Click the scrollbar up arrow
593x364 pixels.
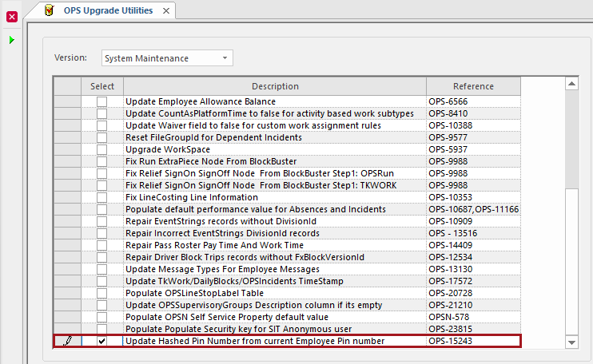pos(572,84)
